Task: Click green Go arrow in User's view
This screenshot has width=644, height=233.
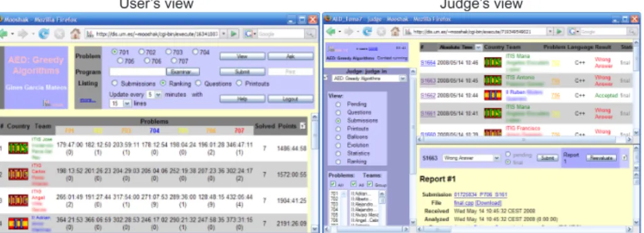Action: coord(234,34)
